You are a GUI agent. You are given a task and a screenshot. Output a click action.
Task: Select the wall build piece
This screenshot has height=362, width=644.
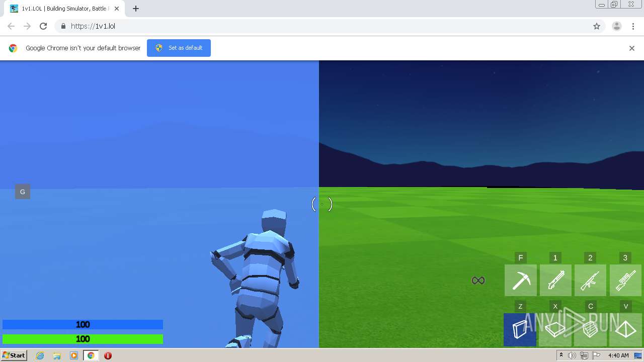pos(520,330)
